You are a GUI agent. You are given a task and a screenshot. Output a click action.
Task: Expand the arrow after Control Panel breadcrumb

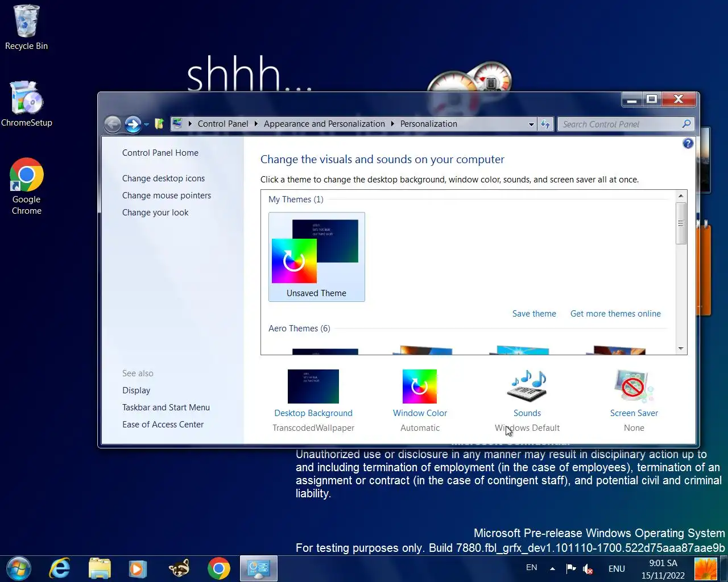(x=256, y=124)
